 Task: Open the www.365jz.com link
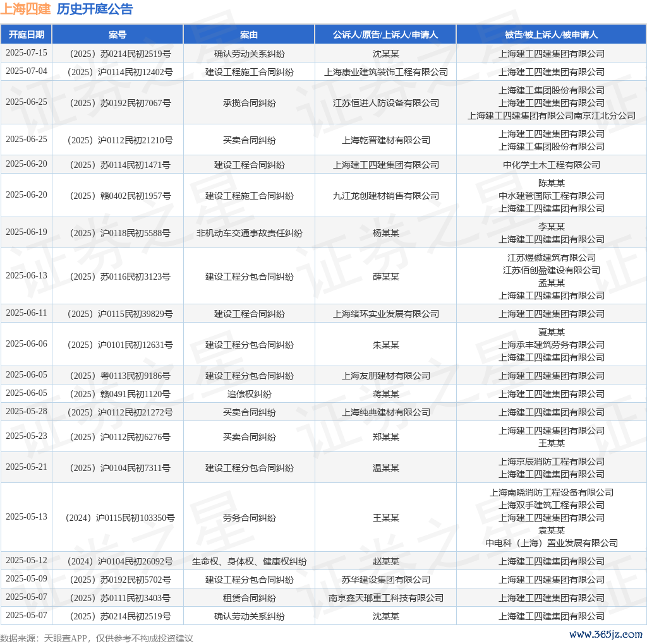606,634
